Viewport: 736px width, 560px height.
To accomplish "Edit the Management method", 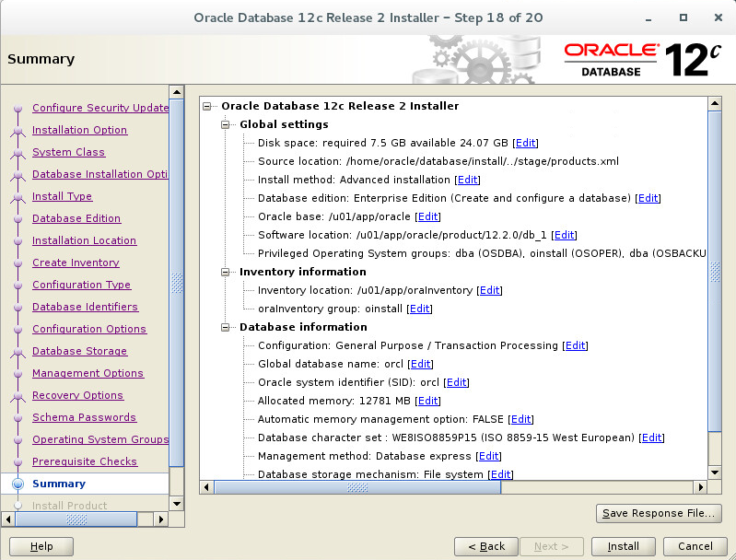I will 488,456.
